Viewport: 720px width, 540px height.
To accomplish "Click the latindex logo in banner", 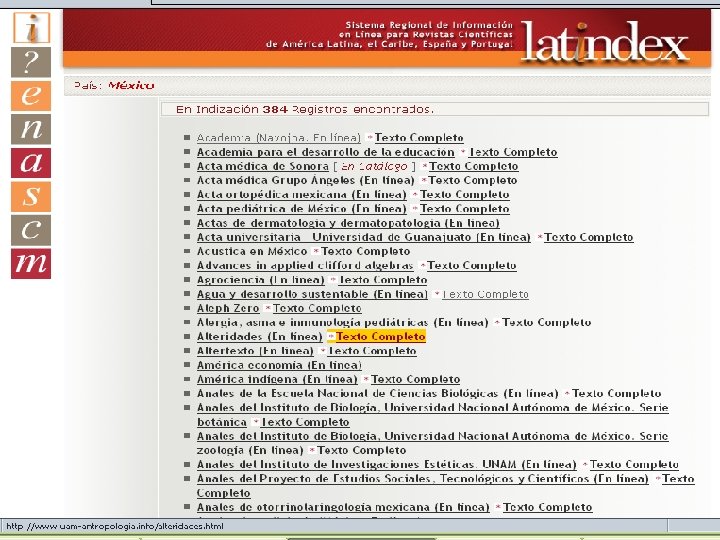I will coord(604,42).
